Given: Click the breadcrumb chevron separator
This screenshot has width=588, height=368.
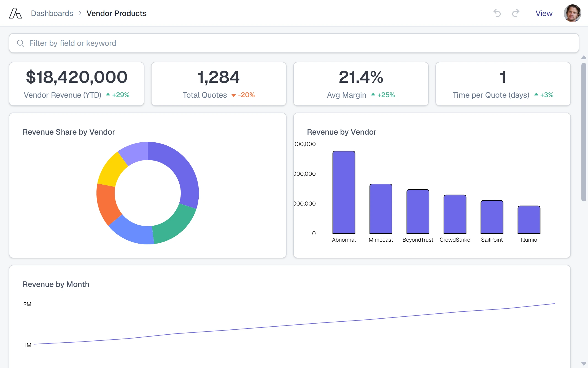Looking at the screenshot, I should tap(80, 13).
